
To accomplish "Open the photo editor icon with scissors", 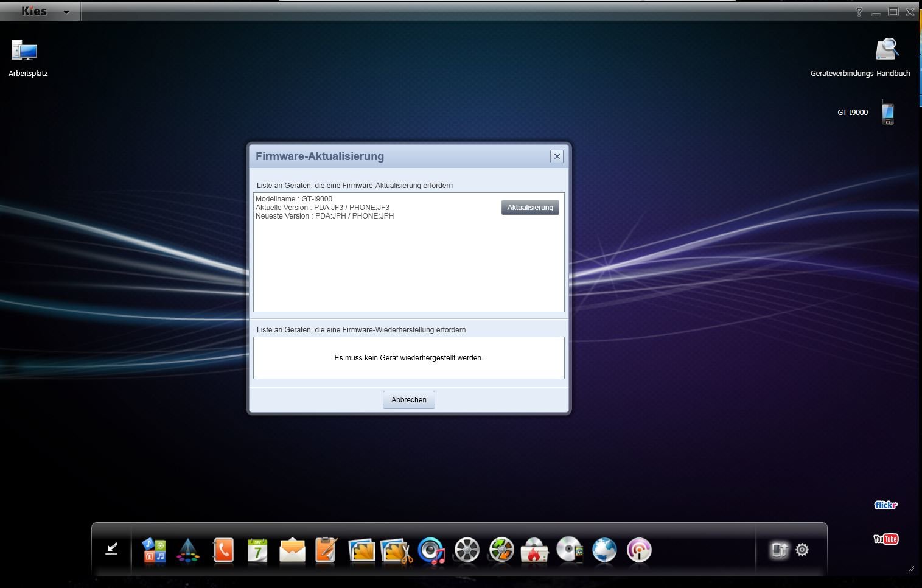I will [396, 550].
